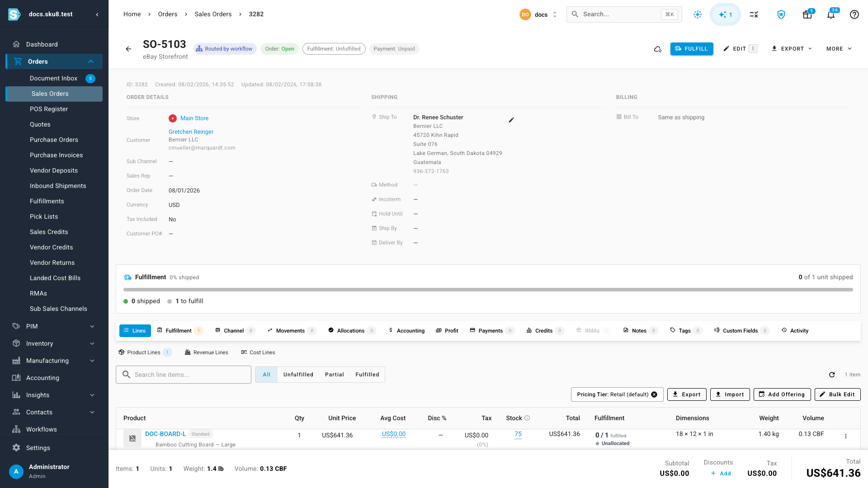This screenshot has height=488, width=868.
Task: Click the DOC-BOARD-L product image placeholder
Action: point(132,438)
